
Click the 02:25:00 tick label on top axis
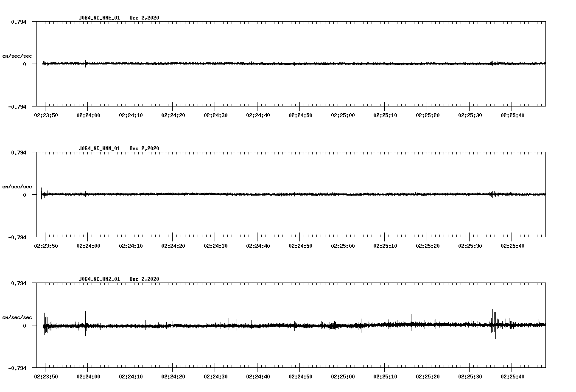point(344,115)
